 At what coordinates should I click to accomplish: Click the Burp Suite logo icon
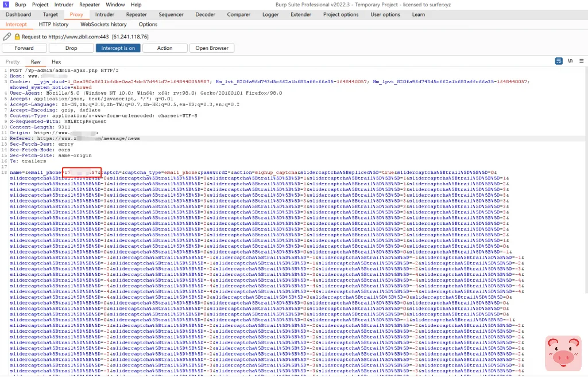[6, 5]
